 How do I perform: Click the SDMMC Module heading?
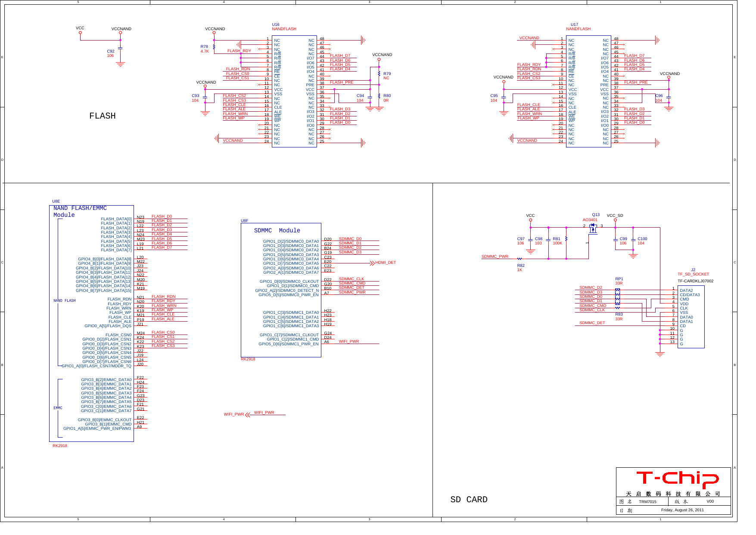[x=277, y=231]
